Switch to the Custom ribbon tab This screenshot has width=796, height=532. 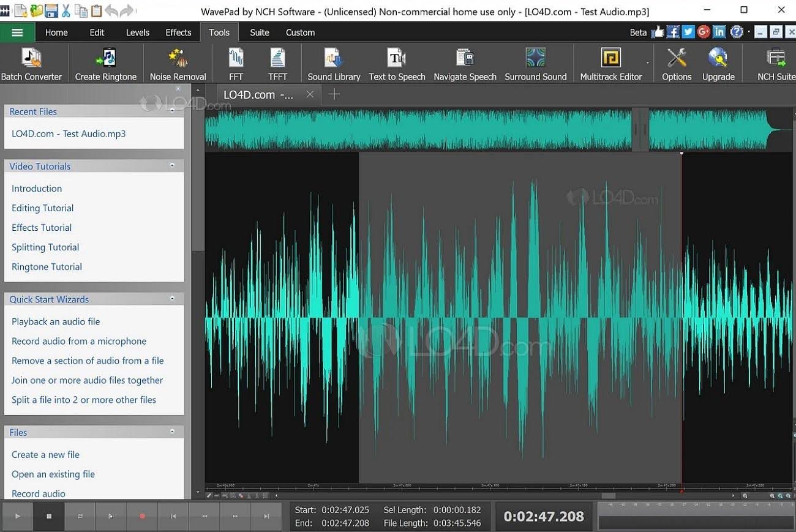pos(300,32)
